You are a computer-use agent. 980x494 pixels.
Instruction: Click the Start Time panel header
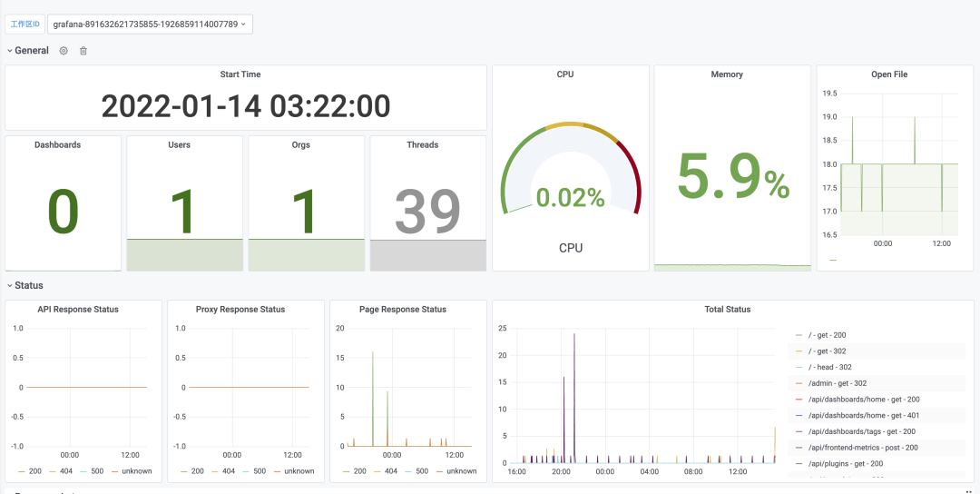[x=240, y=74]
